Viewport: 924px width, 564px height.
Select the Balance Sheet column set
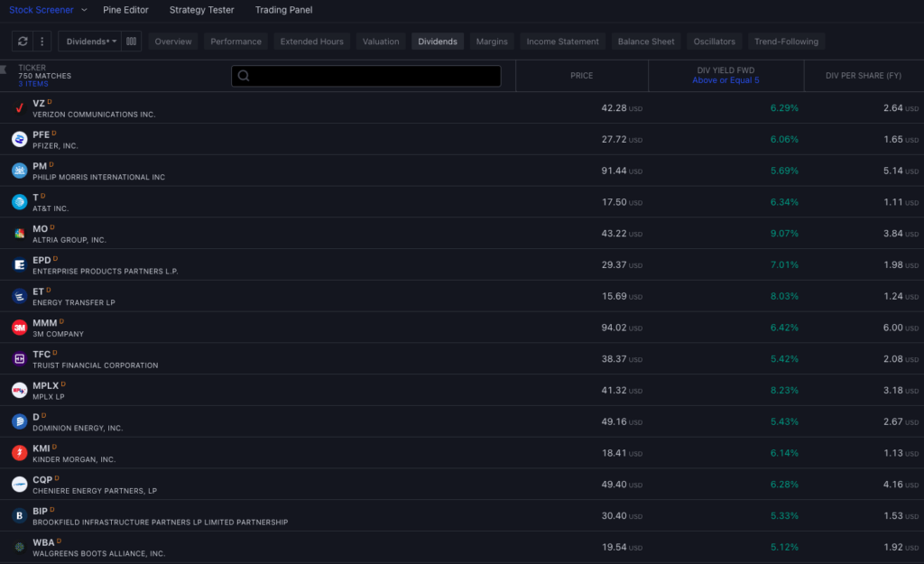(x=646, y=42)
